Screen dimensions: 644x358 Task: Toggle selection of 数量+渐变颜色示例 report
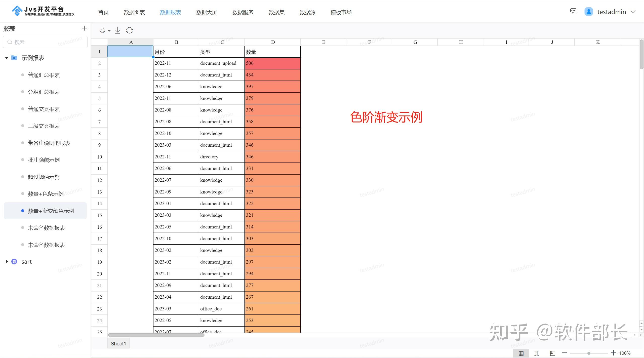(x=51, y=211)
